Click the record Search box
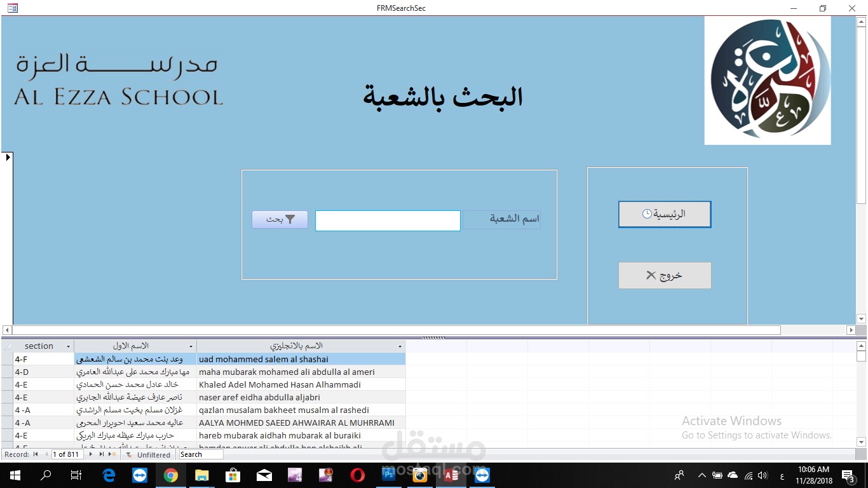Screen dimensions: 868x488 click(x=201, y=454)
